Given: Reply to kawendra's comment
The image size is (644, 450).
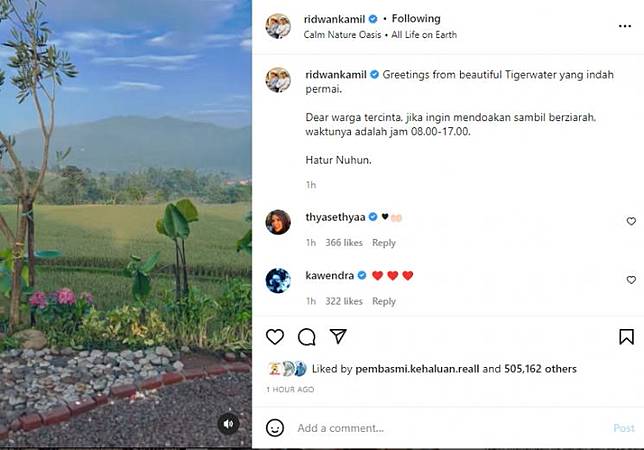Looking at the screenshot, I should [x=384, y=301].
